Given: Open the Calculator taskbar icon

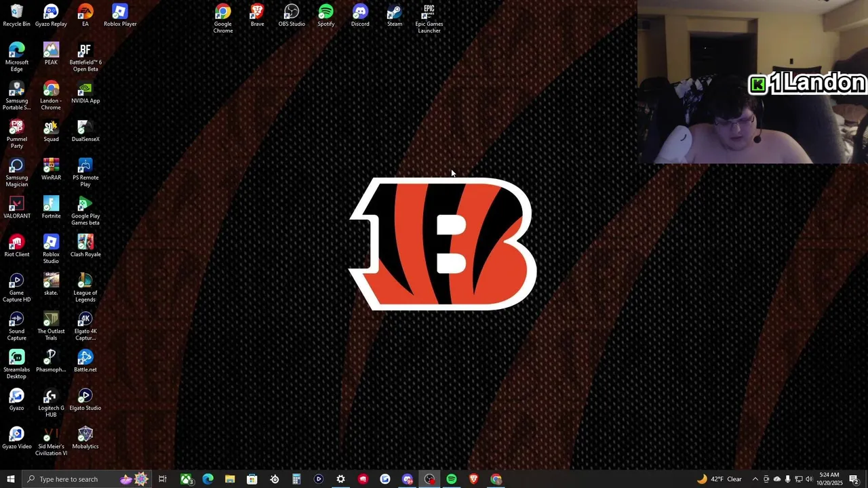Looking at the screenshot, I should click(296, 479).
